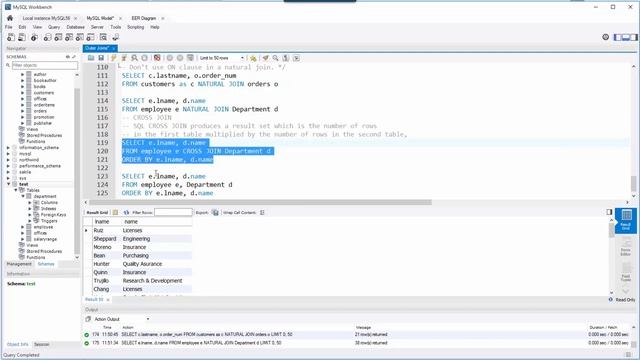The width and height of the screenshot is (640, 360).
Task: Expand the salaryrange table node
Action: pyautogui.click(x=22, y=239)
